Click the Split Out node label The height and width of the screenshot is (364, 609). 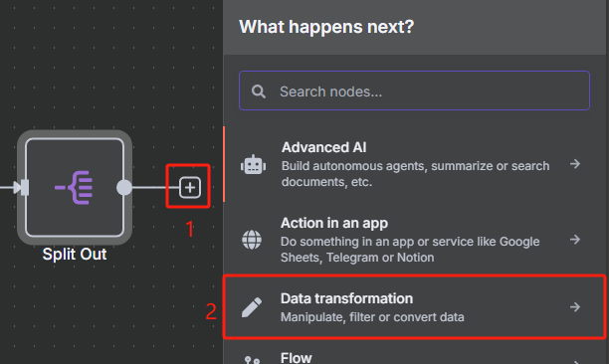coord(75,255)
